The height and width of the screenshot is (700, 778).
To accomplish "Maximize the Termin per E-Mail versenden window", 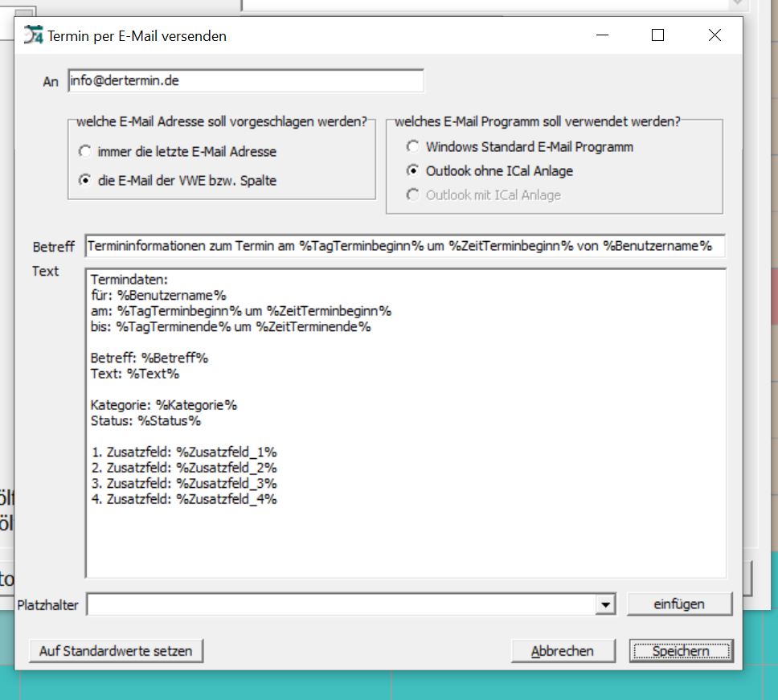I will (657, 35).
